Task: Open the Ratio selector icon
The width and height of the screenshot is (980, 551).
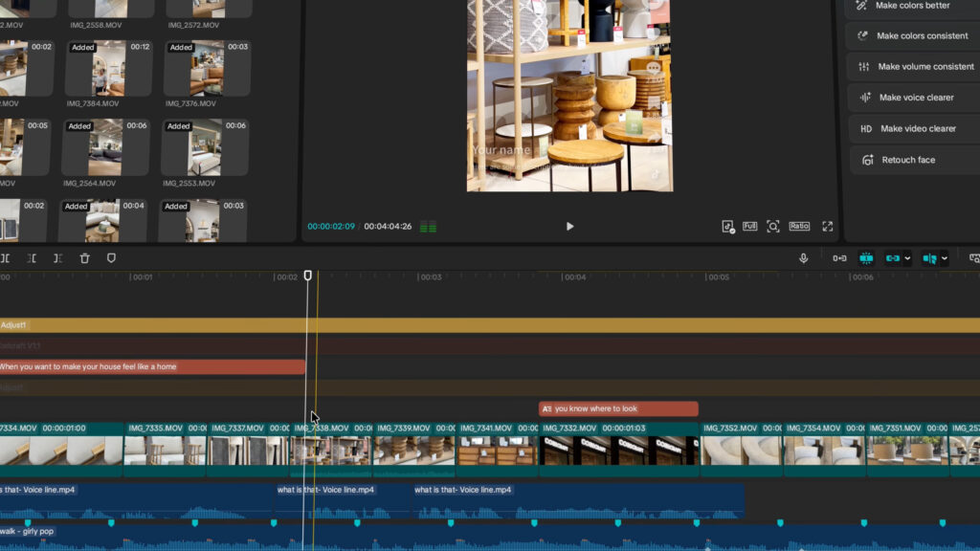Action: point(799,226)
